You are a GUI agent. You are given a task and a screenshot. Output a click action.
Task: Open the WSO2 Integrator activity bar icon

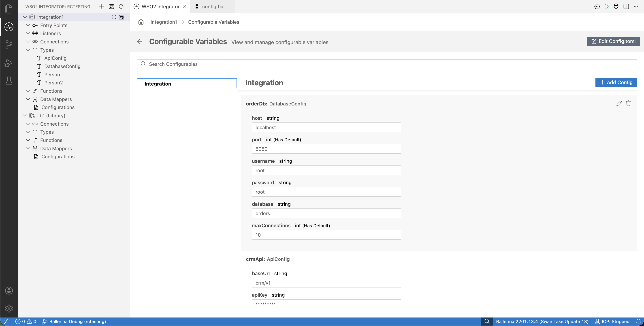pos(9,27)
